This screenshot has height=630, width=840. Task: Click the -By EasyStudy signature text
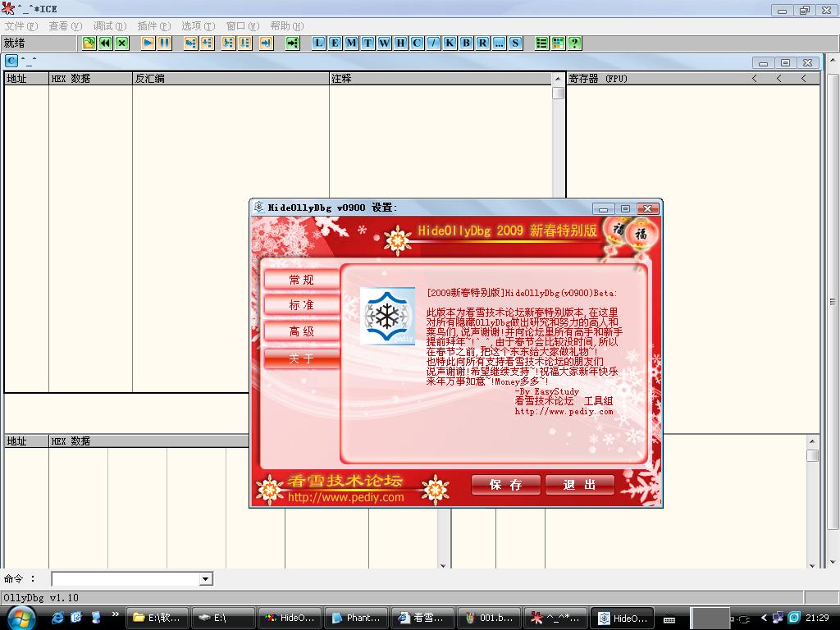tap(546, 391)
